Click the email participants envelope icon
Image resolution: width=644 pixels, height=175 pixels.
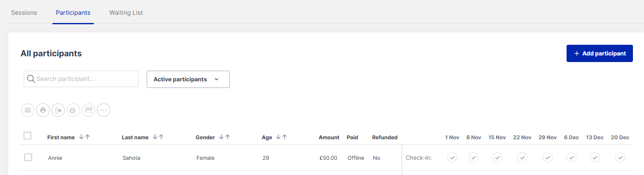click(28, 110)
